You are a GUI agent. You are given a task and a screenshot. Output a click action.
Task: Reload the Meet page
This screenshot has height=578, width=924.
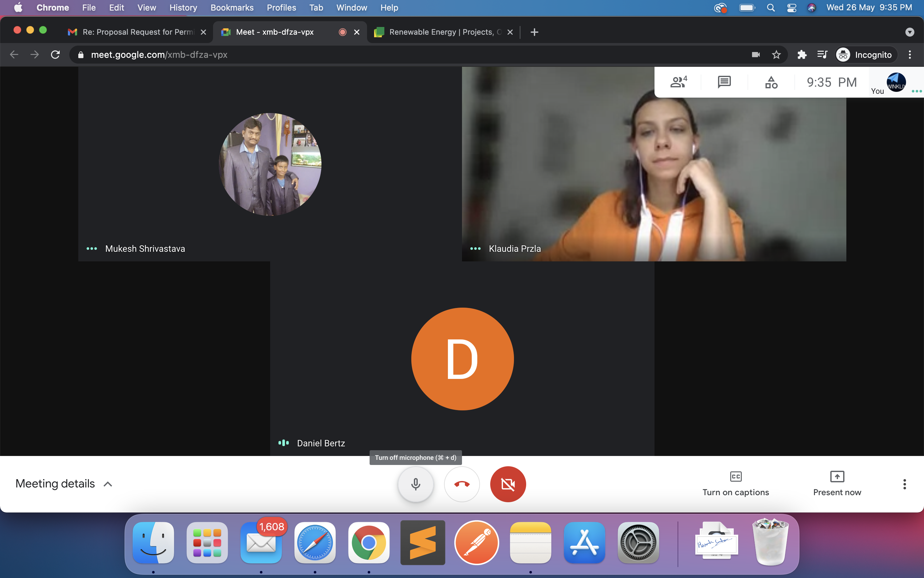(56, 55)
